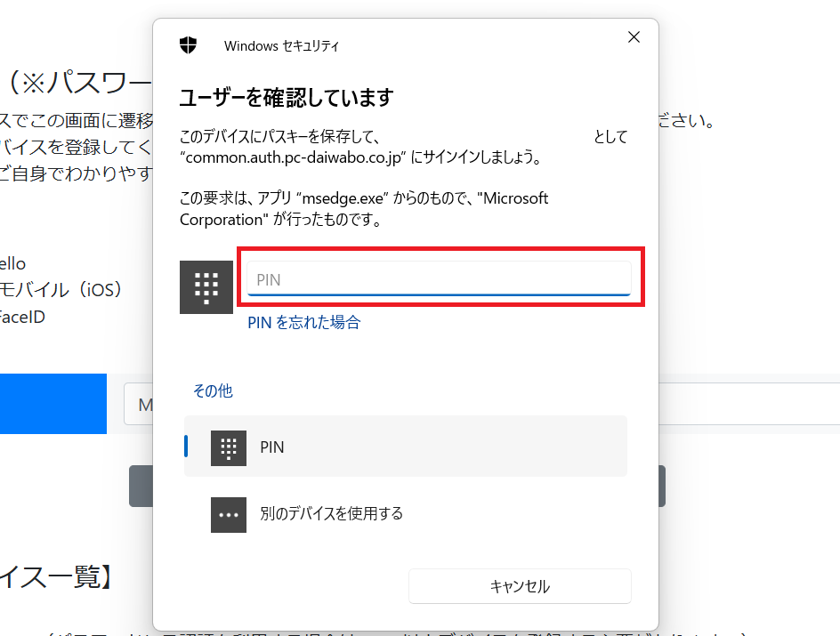Viewport: 840px width, 636px height.
Task: Close the Windows セキュリティ dialog with X
Action: (x=634, y=37)
